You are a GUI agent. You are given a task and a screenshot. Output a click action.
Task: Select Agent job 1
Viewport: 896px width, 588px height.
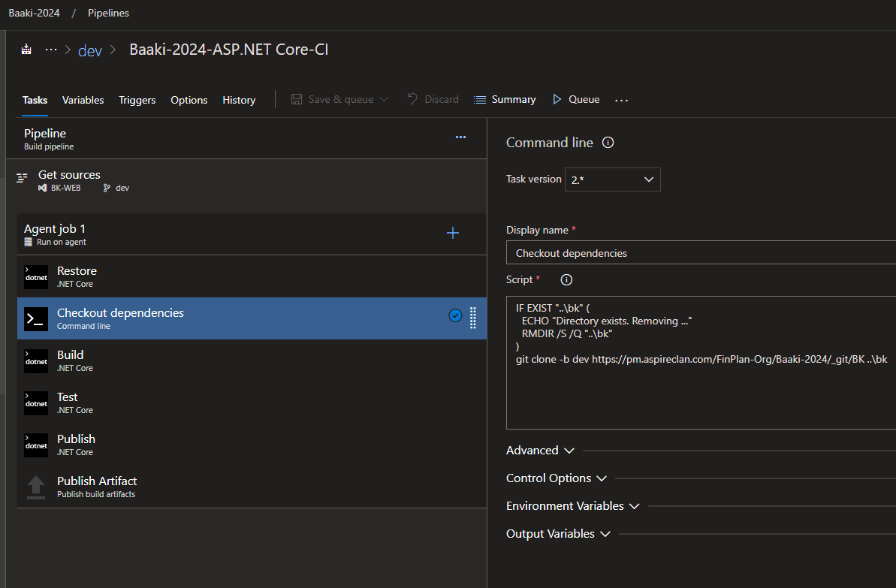coord(252,234)
